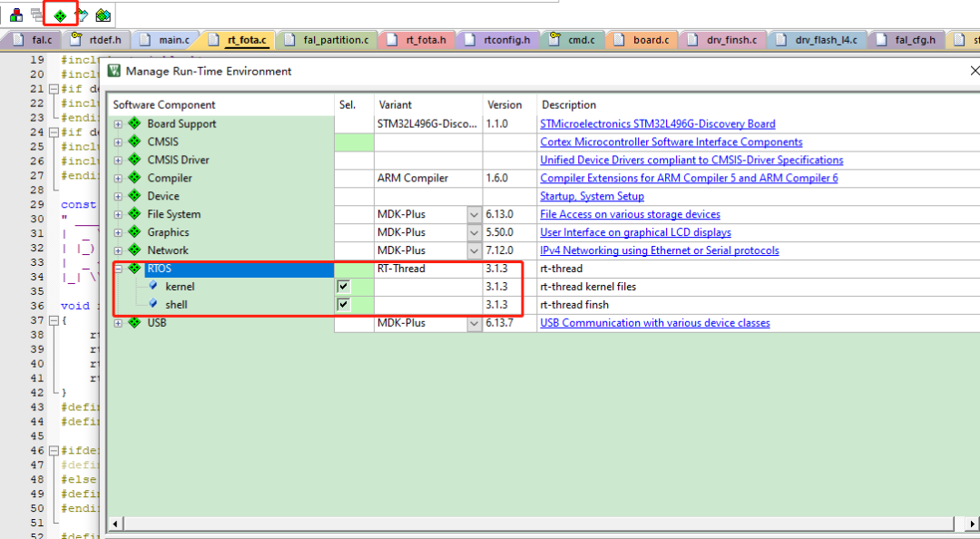The image size is (980, 539).
Task: Switch to the fal_partition.c editor tab
Action: [x=328, y=39]
